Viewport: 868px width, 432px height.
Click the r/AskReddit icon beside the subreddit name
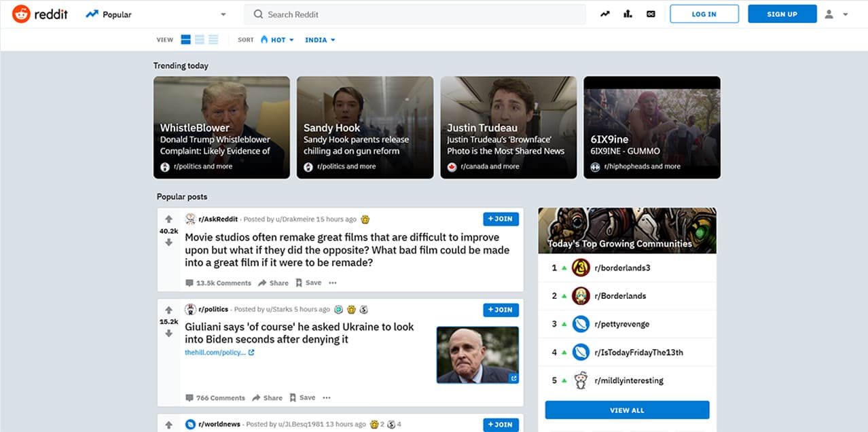tap(190, 219)
